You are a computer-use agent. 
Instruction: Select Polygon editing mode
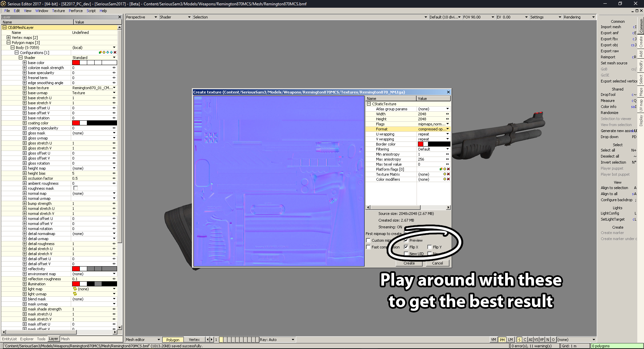173,340
